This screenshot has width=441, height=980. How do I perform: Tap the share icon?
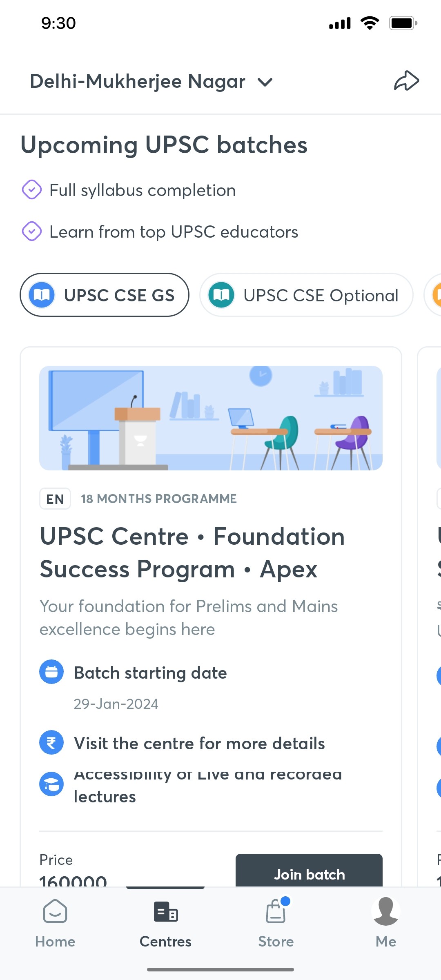tap(407, 80)
